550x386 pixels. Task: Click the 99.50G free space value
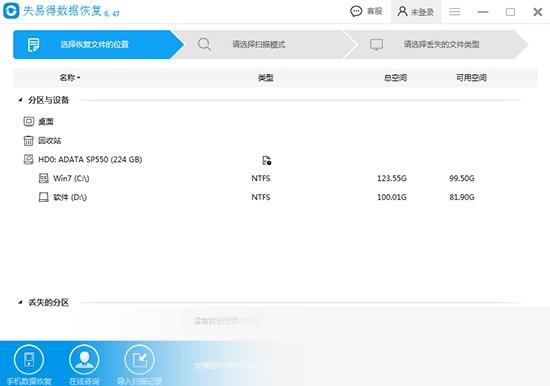point(462,178)
